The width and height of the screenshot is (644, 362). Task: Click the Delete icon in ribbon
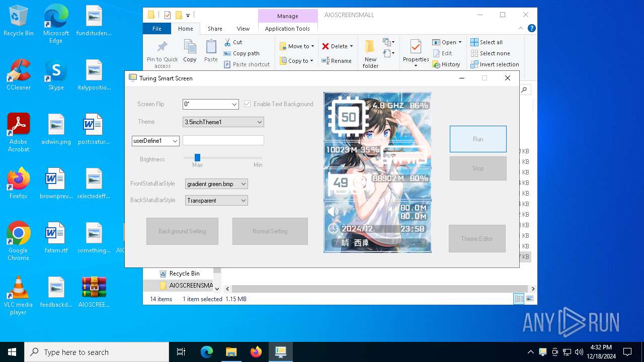326,46
